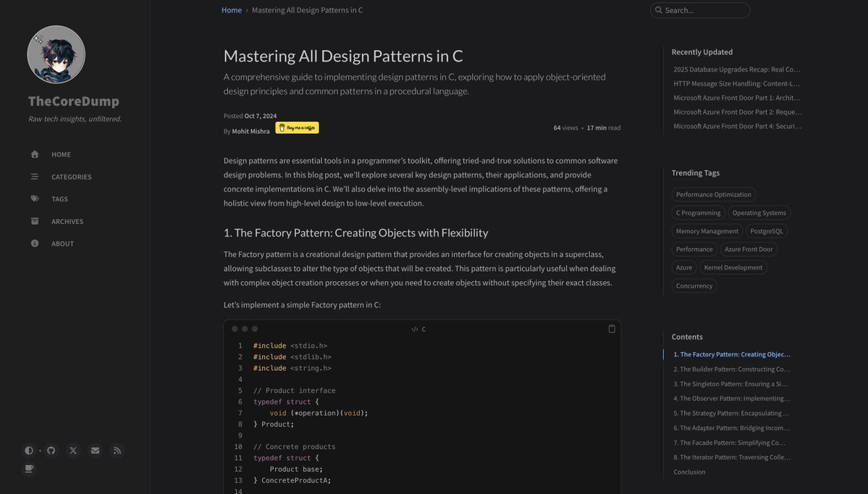Jump to 2. The Builder Pattern section
This screenshot has height=494, width=868.
pyautogui.click(x=732, y=369)
